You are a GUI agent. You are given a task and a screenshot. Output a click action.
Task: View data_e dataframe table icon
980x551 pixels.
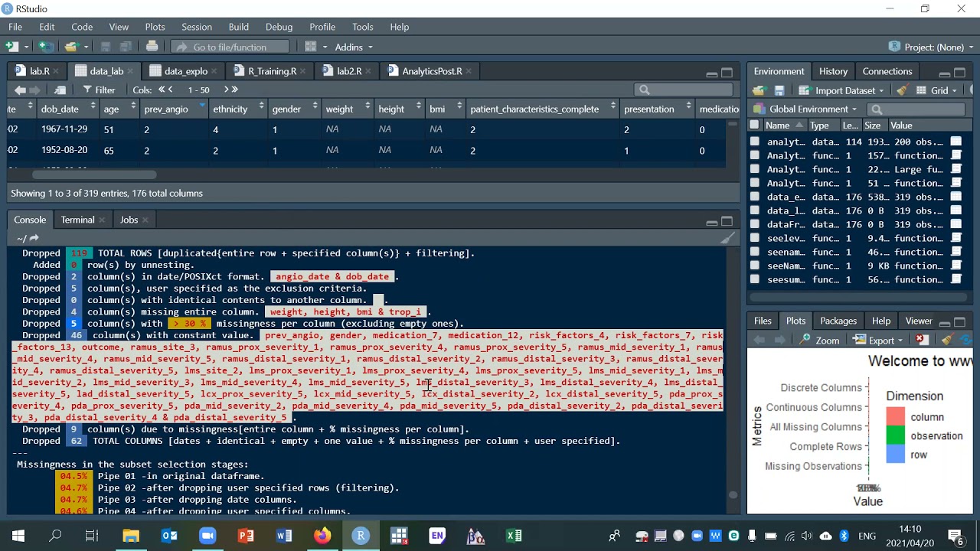pyautogui.click(x=956, y=197)
